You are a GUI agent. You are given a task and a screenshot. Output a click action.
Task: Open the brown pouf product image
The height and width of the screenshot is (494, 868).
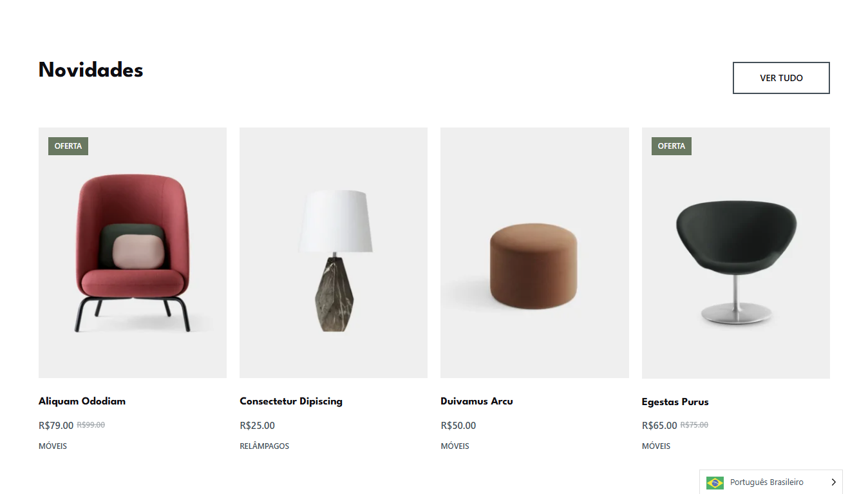(x=534, y=252)
